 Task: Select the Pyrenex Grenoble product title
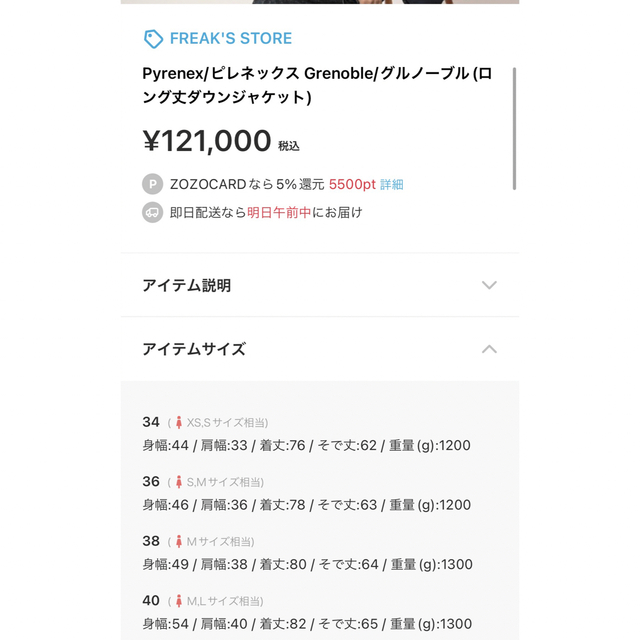317,85
